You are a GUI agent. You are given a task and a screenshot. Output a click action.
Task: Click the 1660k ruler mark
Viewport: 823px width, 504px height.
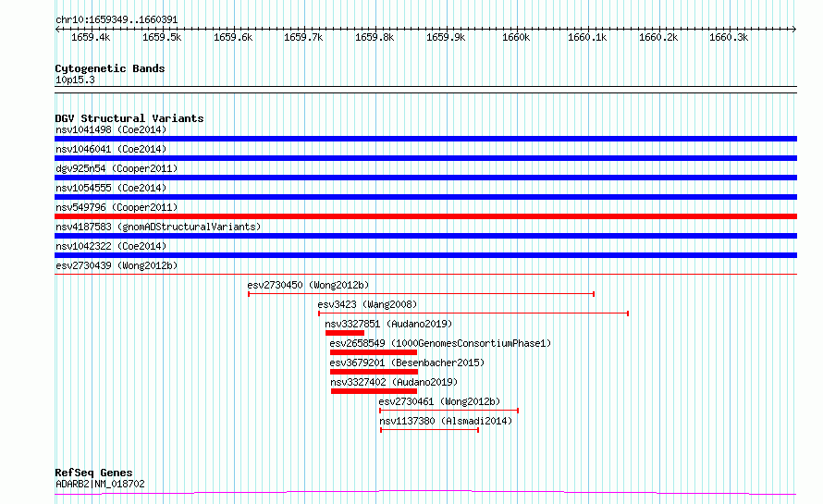coord(516,37)
